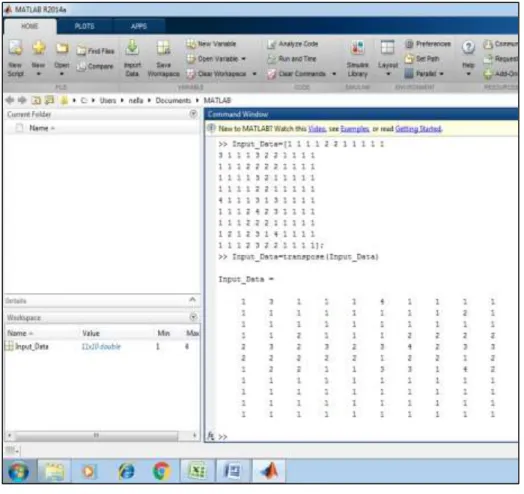Open the Video link in the banner

click(x=317, y=129)
